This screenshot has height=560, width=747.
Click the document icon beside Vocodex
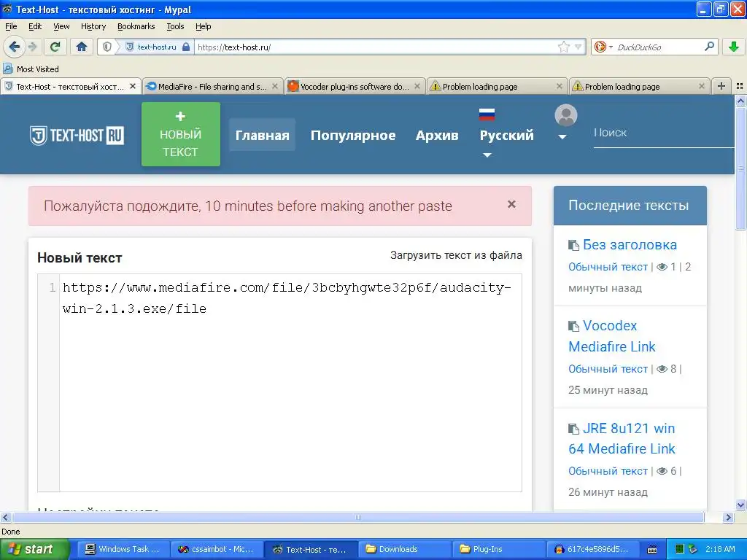click(x=573, y=327)
